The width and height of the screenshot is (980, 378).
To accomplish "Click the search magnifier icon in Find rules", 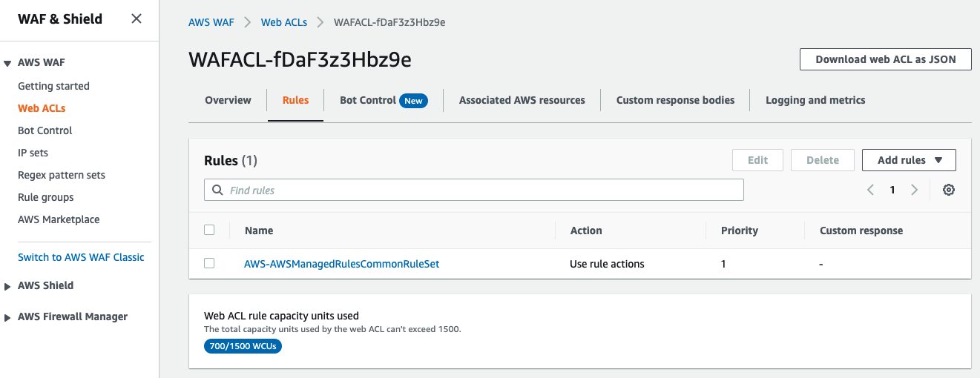I will point(217,190).
